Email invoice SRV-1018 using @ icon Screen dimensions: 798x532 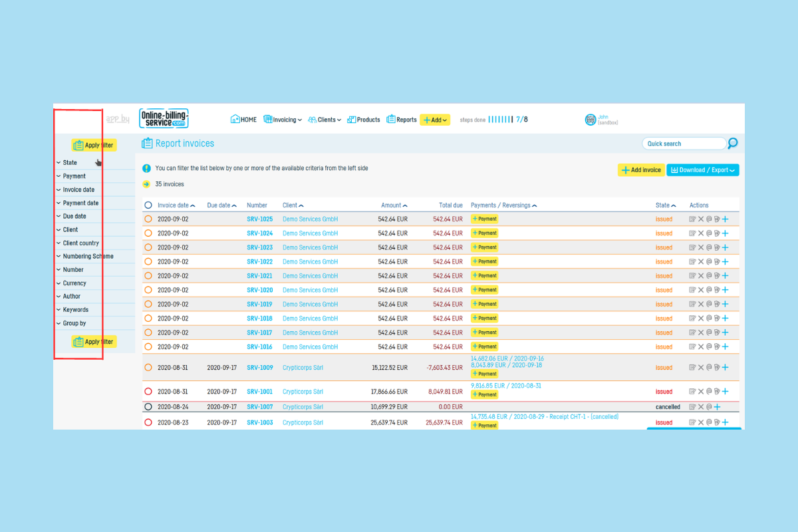[x=709, y=319]
